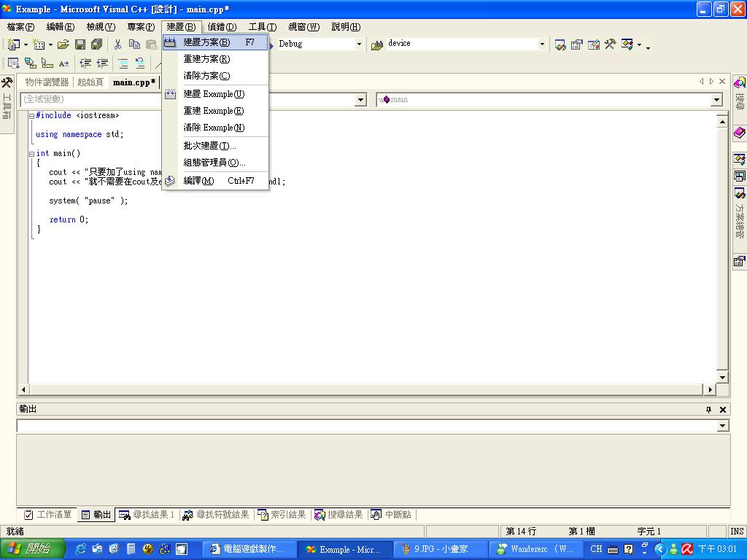Open the Batch Build menu entry
Screen dimensions: 747x560
click(215, 146)
